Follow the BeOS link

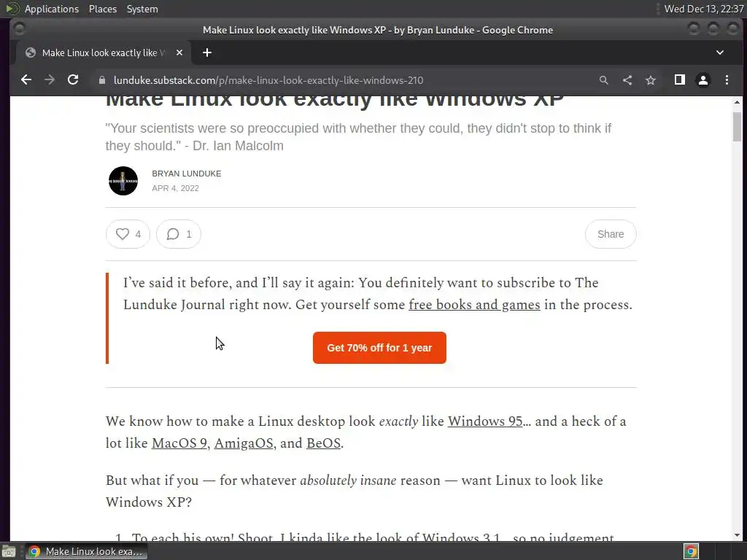323,443
